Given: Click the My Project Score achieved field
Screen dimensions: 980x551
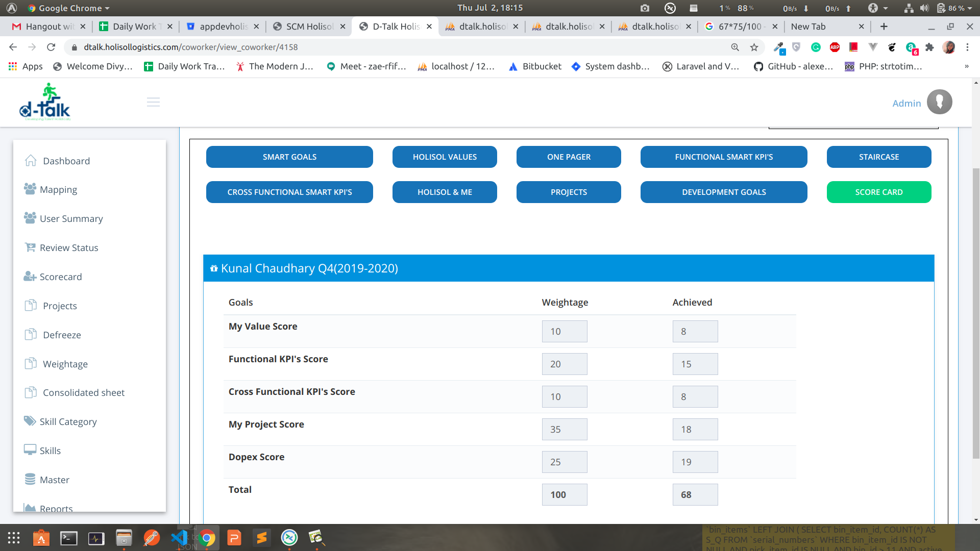Looking at the screenshot, I should click(x=695, y=429).
